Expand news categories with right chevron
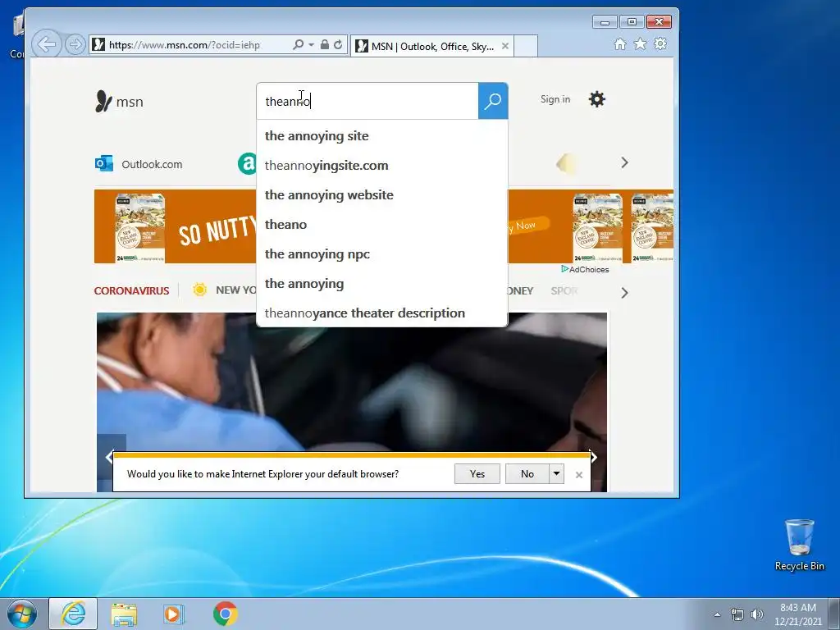The image size is (840, 630). pyautogui.click(x=624, y=293)
